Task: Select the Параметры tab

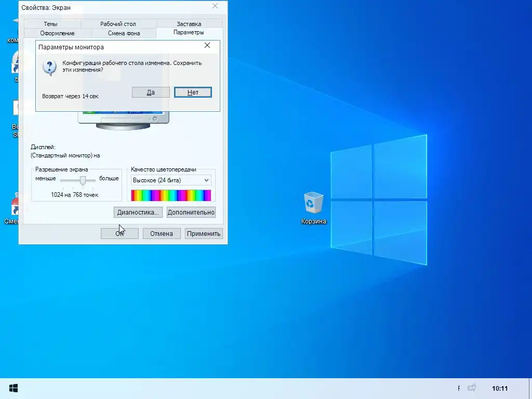Action: tap(189, 32)
